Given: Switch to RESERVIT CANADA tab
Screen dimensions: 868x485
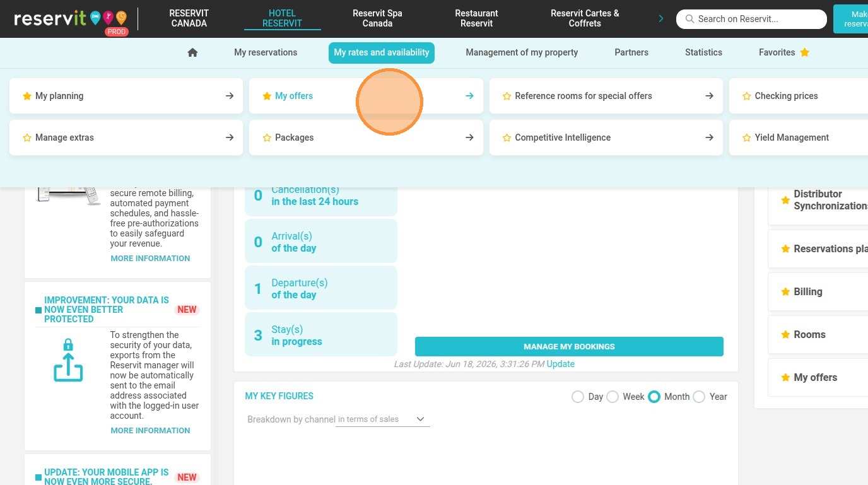Looking at the screenshot, I should [x=189, y=18].
